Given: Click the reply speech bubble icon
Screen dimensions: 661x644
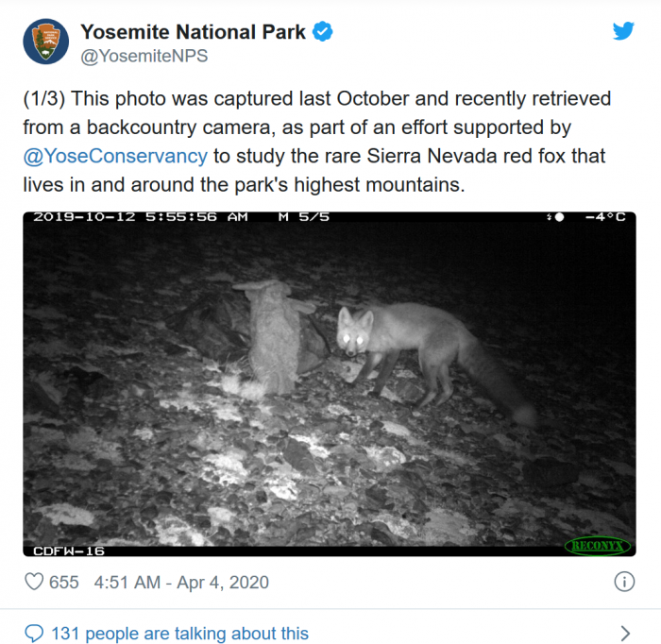Looking at the screenshot, I should click(34, 633).
